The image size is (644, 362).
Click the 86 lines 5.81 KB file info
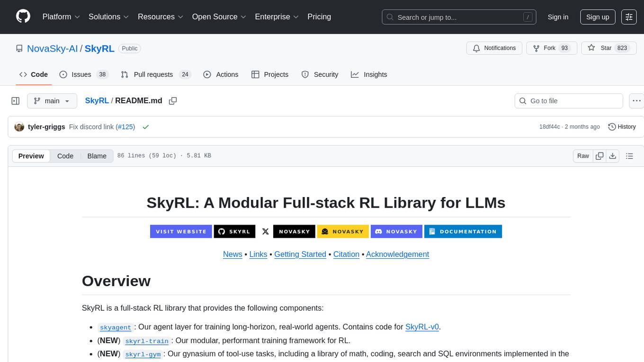coord(164,156)
